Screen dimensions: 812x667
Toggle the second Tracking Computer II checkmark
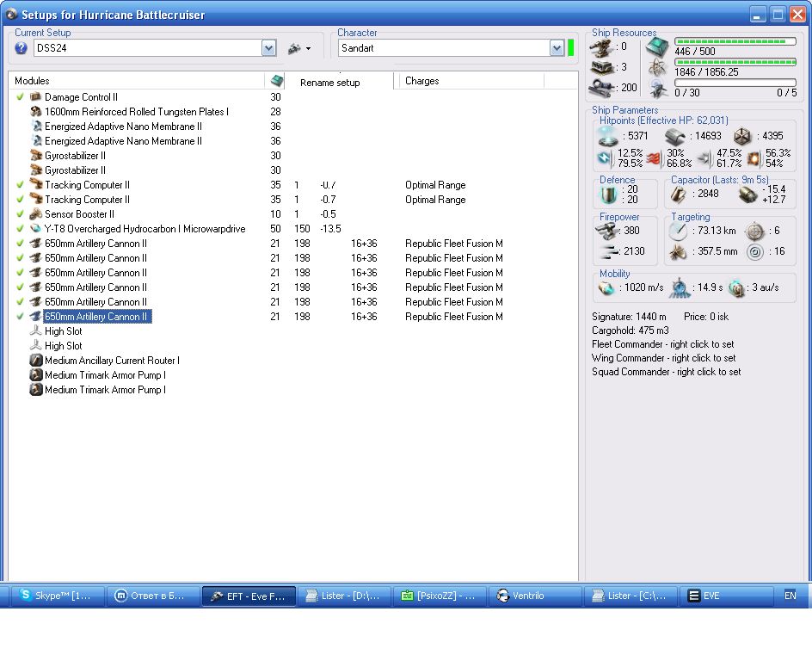20,199
